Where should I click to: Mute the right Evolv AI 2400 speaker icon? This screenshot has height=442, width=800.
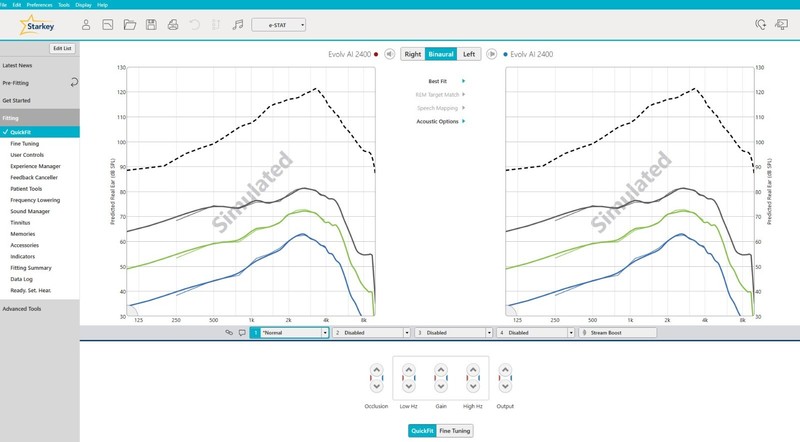[389, 54]
